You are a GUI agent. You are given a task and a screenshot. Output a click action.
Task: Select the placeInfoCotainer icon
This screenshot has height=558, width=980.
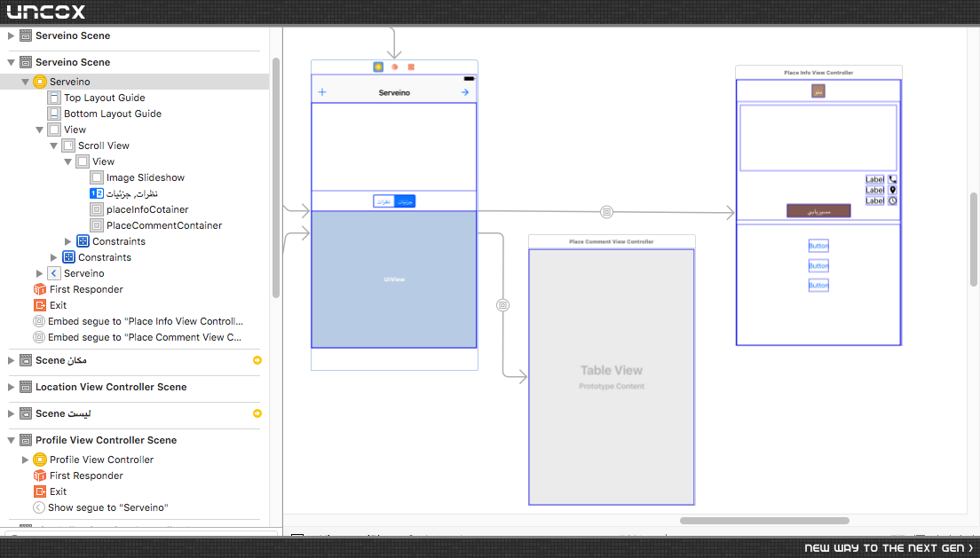97,209
